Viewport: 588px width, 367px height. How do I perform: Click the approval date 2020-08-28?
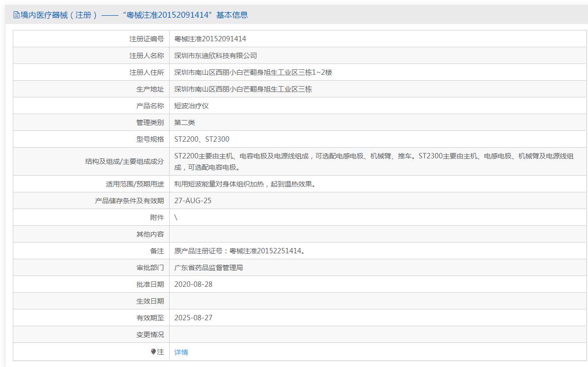(193, 284)
